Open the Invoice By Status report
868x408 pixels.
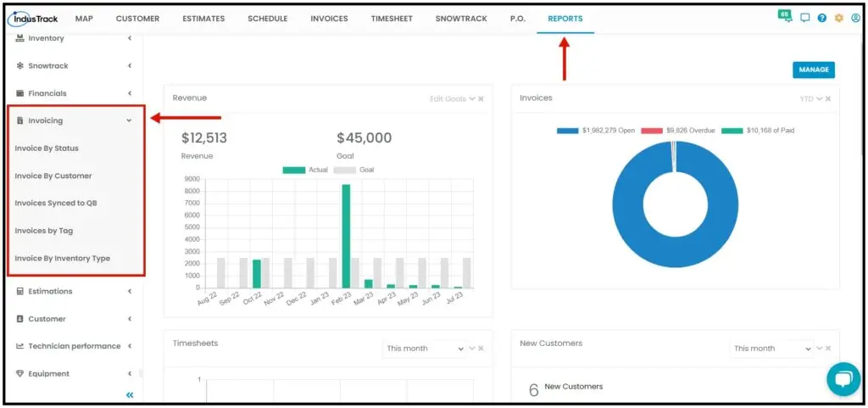point(47,148)
